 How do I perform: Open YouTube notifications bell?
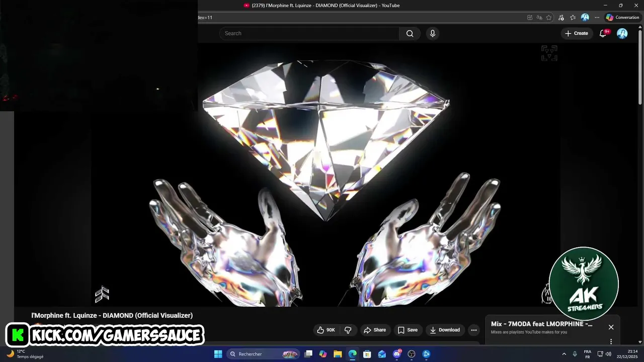coord(603,33)
